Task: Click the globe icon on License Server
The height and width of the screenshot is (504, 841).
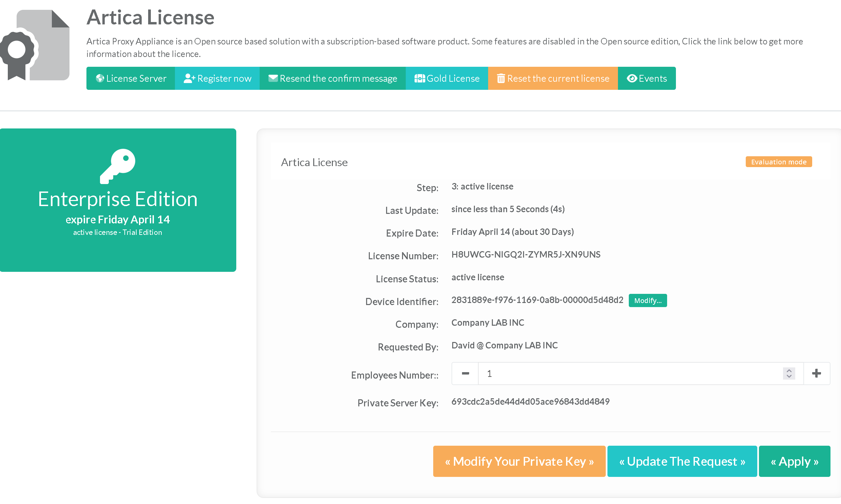Action: pos(100,78)
